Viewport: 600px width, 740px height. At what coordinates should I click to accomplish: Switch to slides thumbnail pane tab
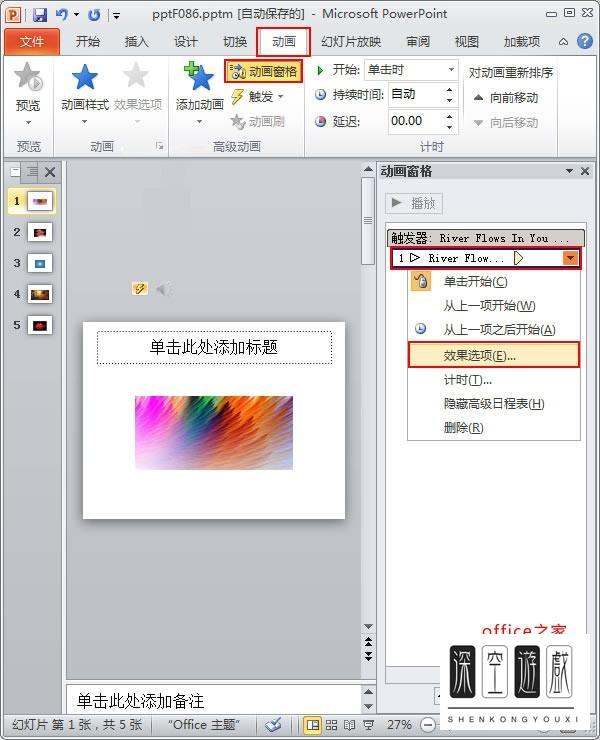16,171
